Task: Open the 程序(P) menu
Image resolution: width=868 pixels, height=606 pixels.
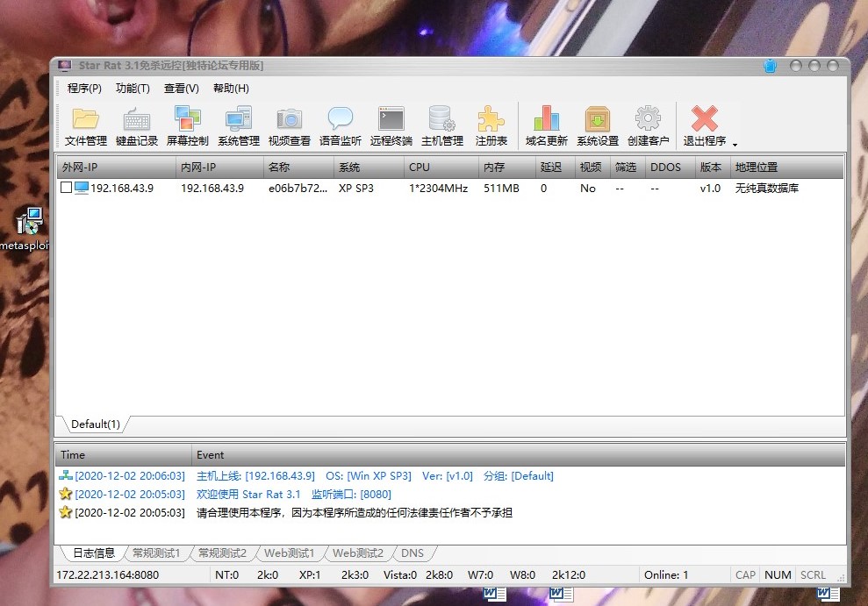Action: [x=84, y=89]
